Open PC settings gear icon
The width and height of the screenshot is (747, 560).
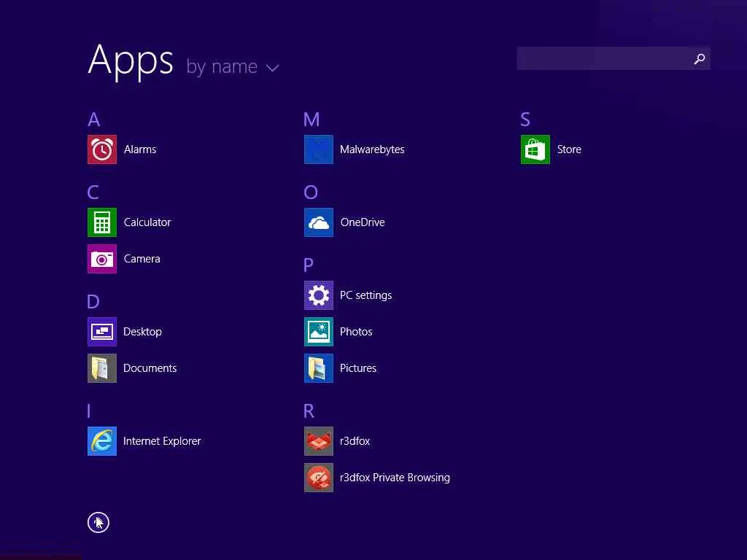click(319, 295)
